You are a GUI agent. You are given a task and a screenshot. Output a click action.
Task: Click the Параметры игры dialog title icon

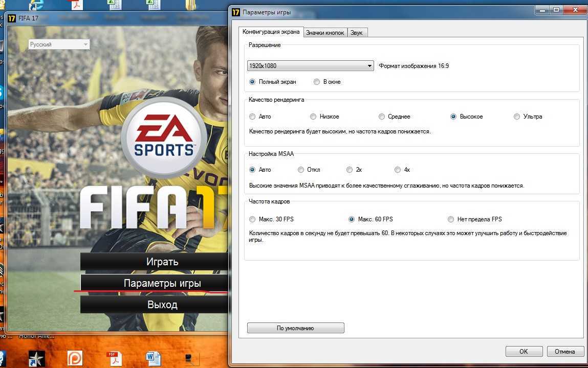click(235, 12)
